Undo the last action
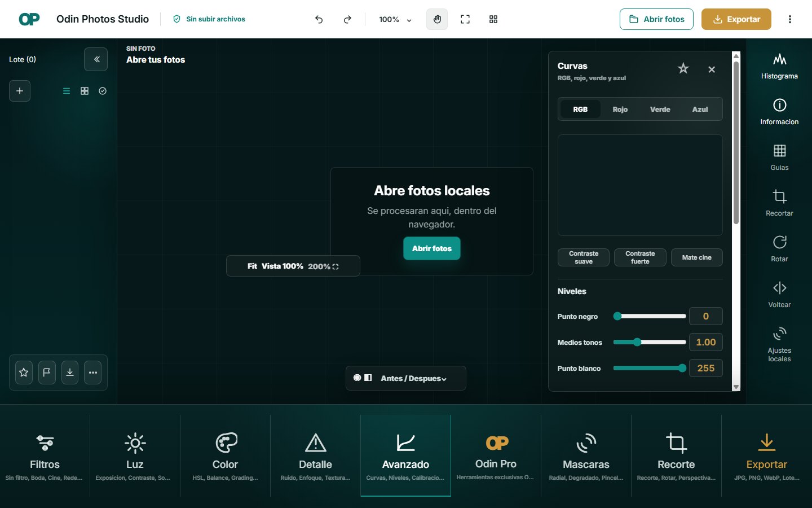 [x=319, y=19]
